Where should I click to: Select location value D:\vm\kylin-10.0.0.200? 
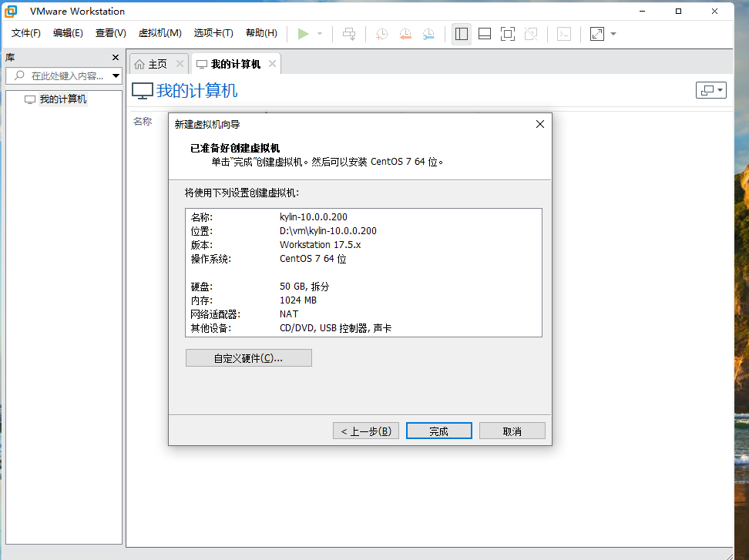coord(328,230)
